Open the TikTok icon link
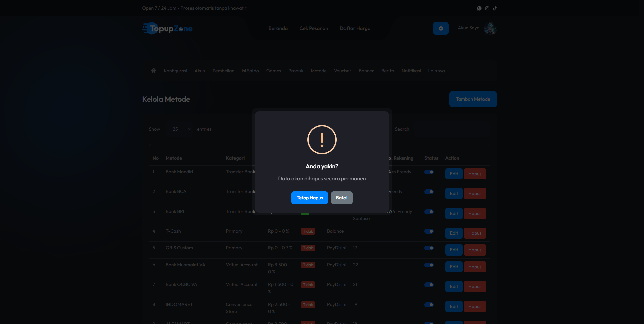The height and width of the screenshot is (324, 644). (x=495, y=8)
